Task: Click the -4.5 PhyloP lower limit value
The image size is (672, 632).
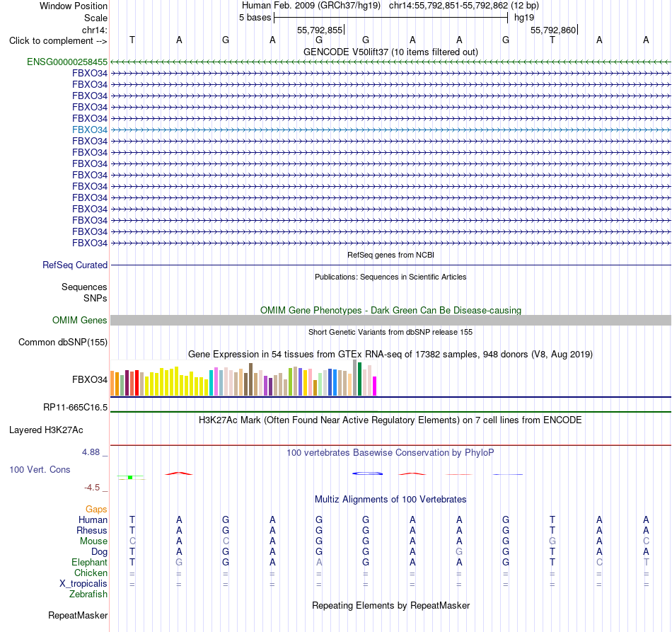Action: pos(92,488)
